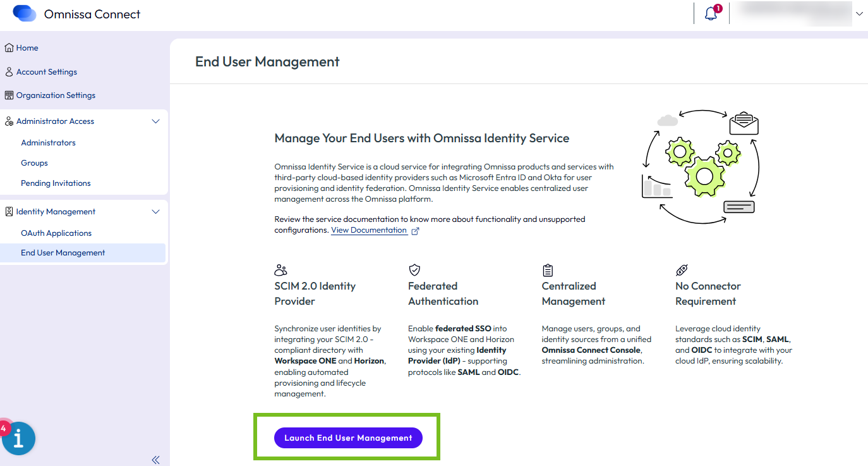Select End User Management in the sidebar
Viewport: 868px width, 466px height.
pyautogui.click(x=83, y=253)
